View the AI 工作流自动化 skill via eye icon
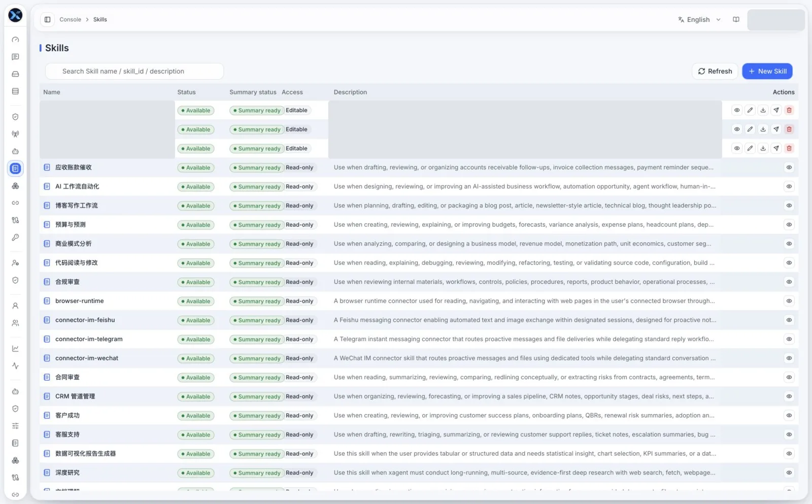The height and width of the screenshot is (504, 812). pos(789,187)
